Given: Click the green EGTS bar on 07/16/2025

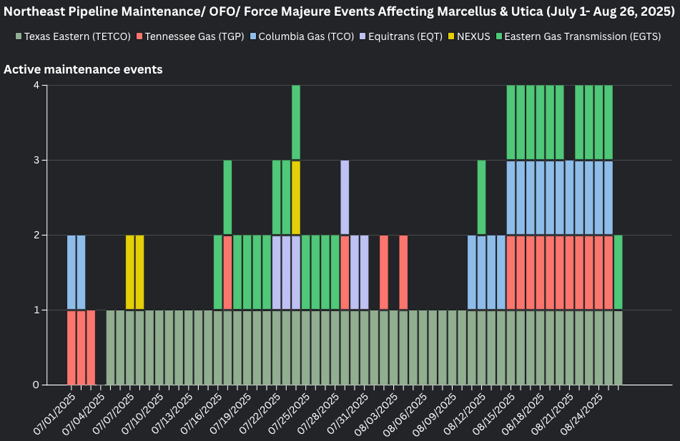Looking at the screenshot, I should 218,272.
